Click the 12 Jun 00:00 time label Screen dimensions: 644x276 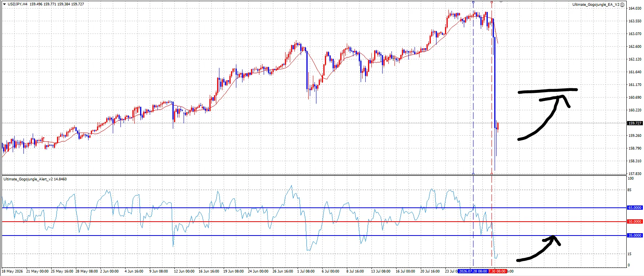click(x=184, y=271)
